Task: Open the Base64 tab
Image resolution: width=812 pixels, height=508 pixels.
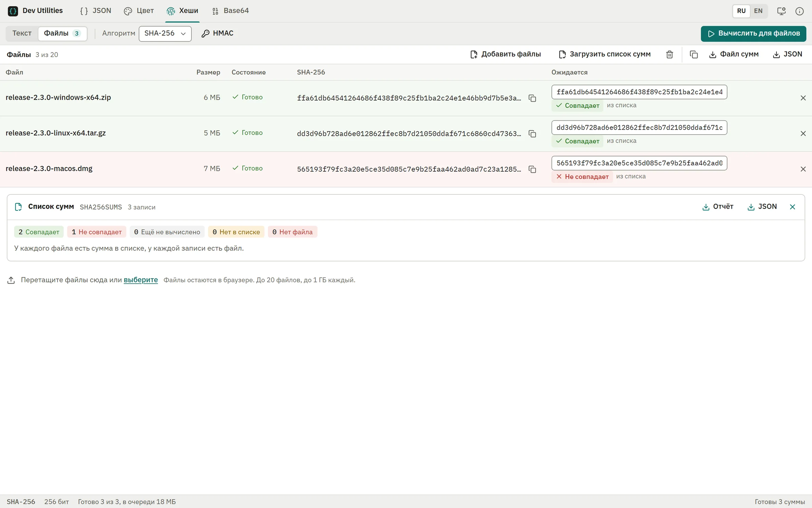Action: pos(231,11)
